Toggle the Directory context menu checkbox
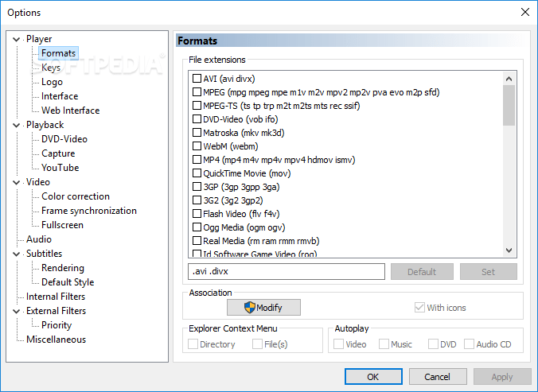538x392 pixels. 193,344
